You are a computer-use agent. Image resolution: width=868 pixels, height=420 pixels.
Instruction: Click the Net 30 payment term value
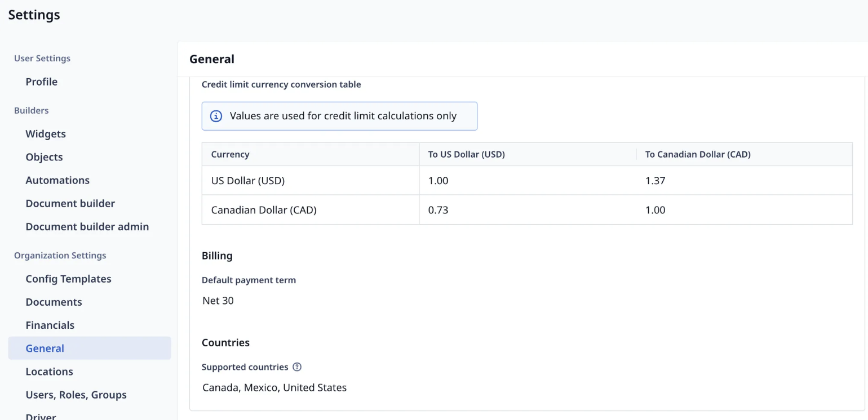(x=218, y=301)
